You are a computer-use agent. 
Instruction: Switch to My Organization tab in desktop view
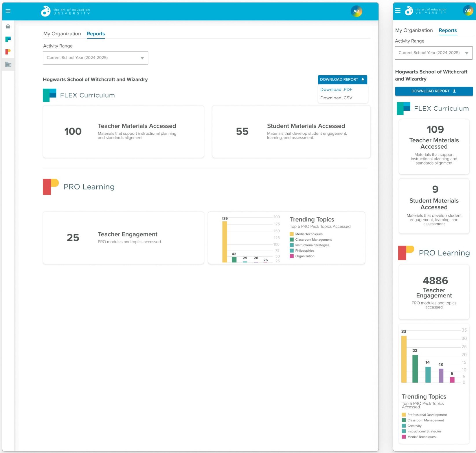[62, 34]
